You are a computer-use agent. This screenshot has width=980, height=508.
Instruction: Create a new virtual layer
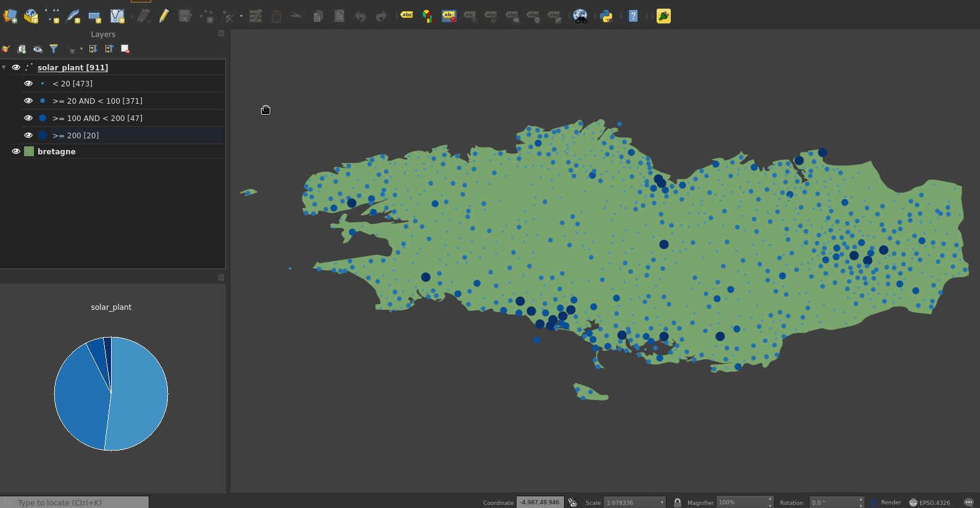tap(117, 16)
